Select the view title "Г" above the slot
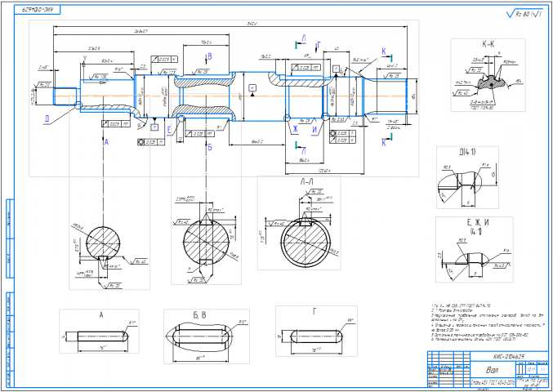The width and height of the screenshot is (553, 392). [314, 312]
